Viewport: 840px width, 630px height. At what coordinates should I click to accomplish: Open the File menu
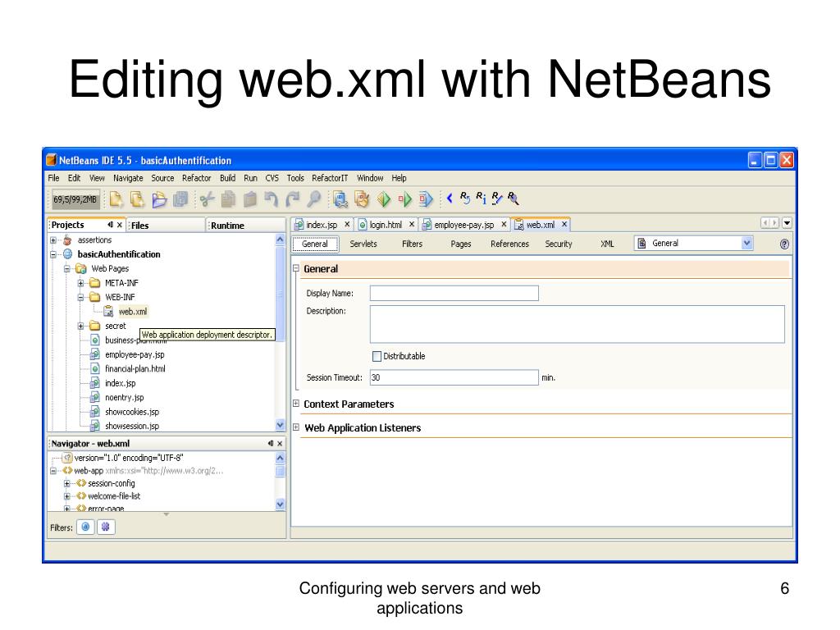coord(53,178)
